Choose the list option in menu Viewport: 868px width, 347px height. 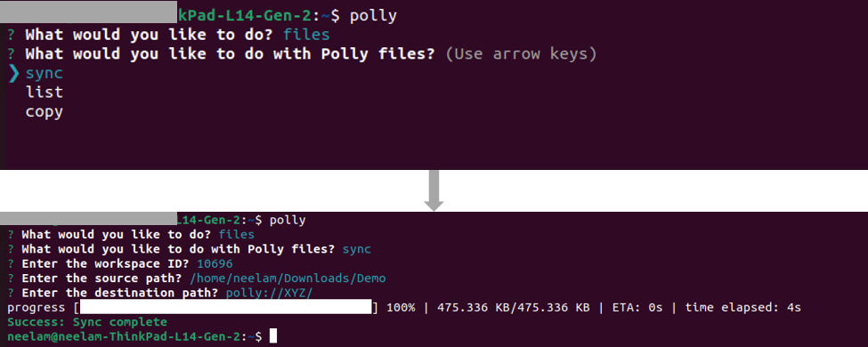[x=45, y=93]
